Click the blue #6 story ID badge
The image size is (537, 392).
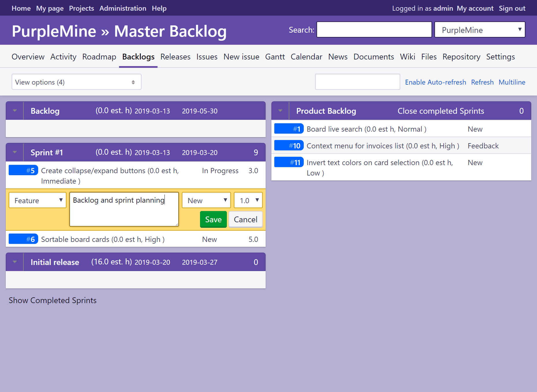23,239
